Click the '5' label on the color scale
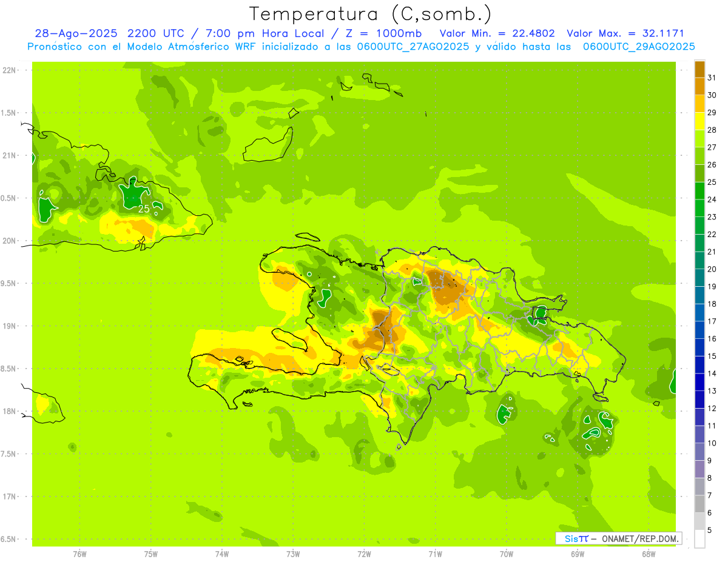728x562 pixels. tap(710, 530)
